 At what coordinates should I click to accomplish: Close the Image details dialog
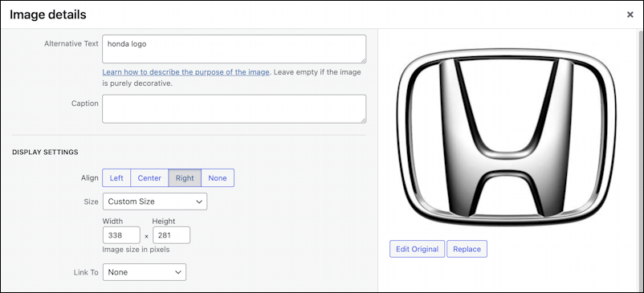pyautogui.click(x=630, y=14)
